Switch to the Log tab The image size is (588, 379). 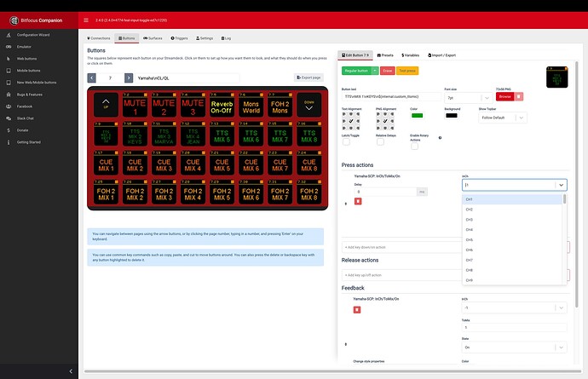pyautogui.click(x=226, y=38)
